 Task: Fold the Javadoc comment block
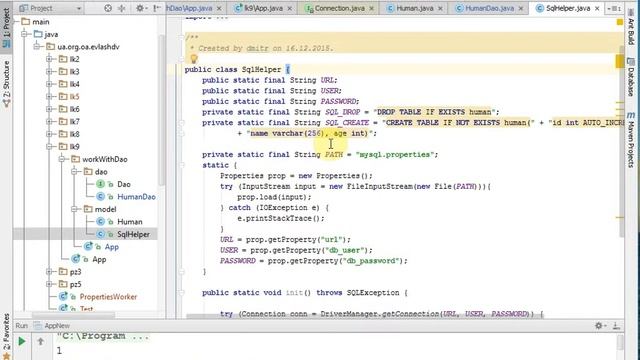(182, 37)
